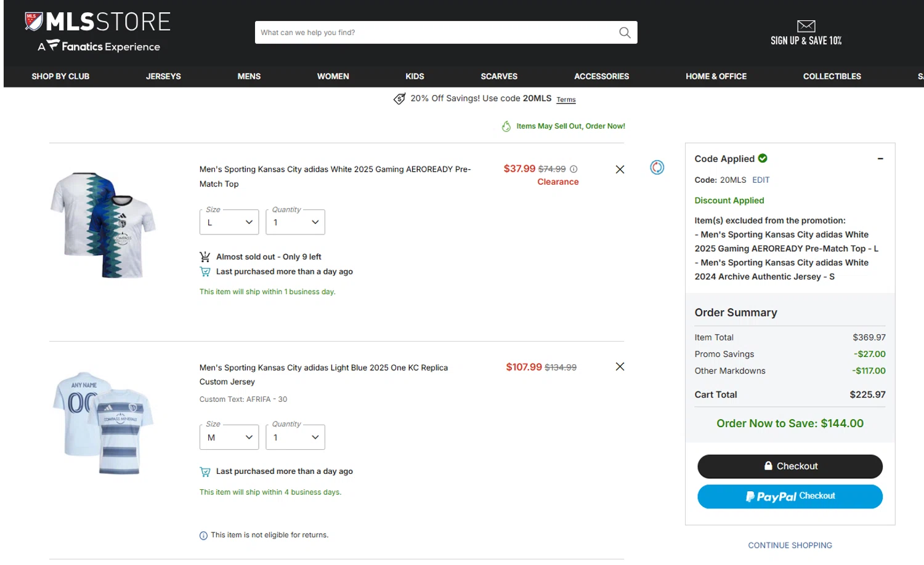Open the Jerseys menu

coord(163,76)
